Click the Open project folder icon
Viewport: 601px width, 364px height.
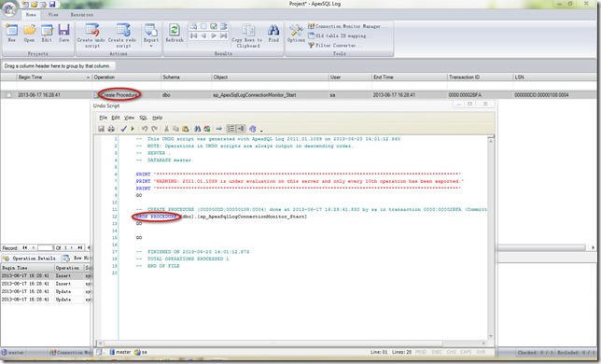point(29,33)
